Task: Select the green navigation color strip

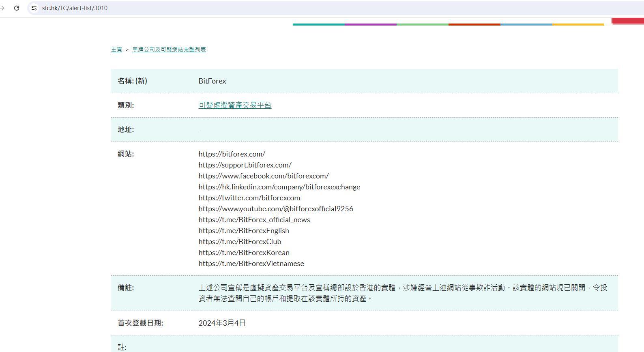Action: point(422,24)
